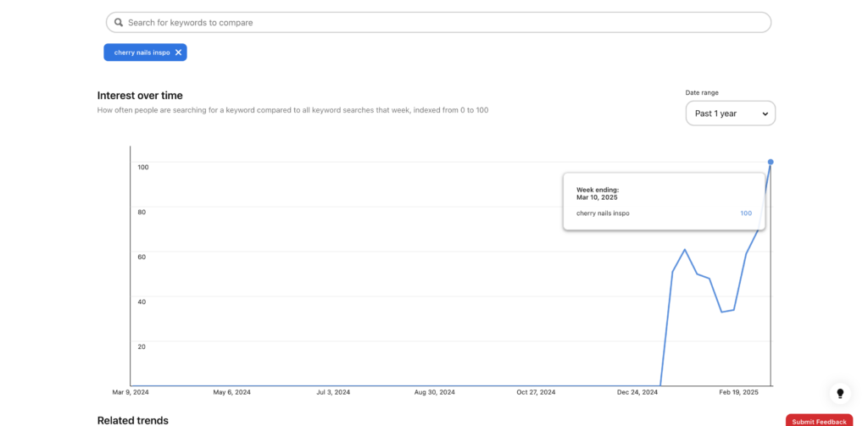Focus the keyword search input field
Screen dimensions: 868x426
(438, 23)
